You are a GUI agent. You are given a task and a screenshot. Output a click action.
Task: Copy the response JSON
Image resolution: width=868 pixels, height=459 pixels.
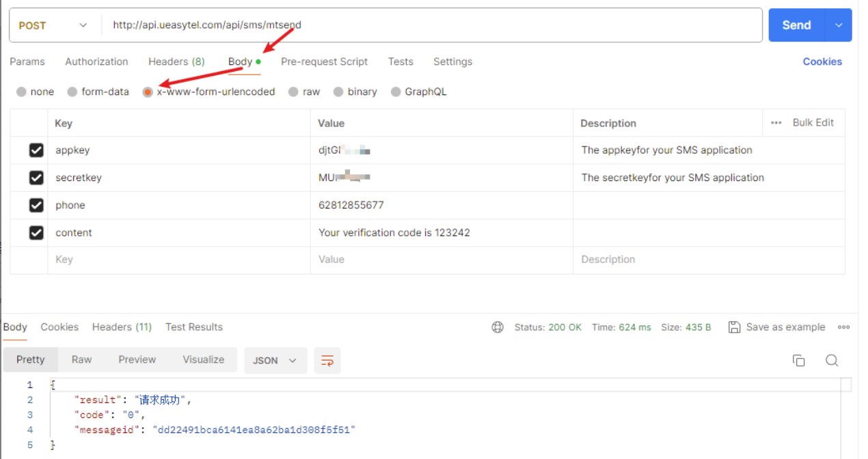pos(799,360)
